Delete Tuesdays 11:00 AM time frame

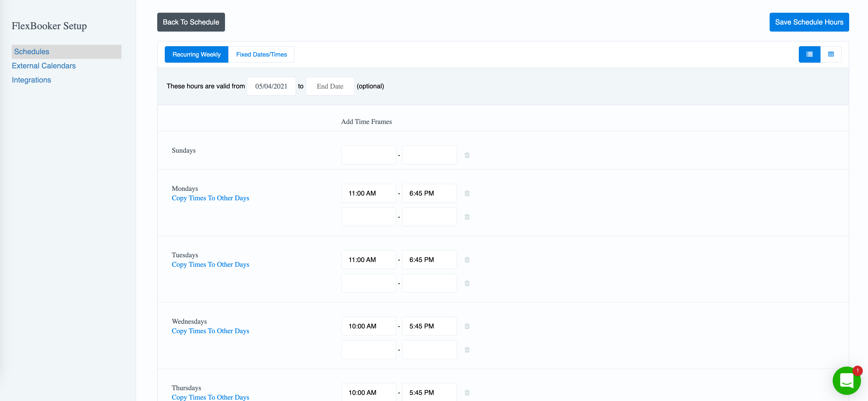(467, 260)
